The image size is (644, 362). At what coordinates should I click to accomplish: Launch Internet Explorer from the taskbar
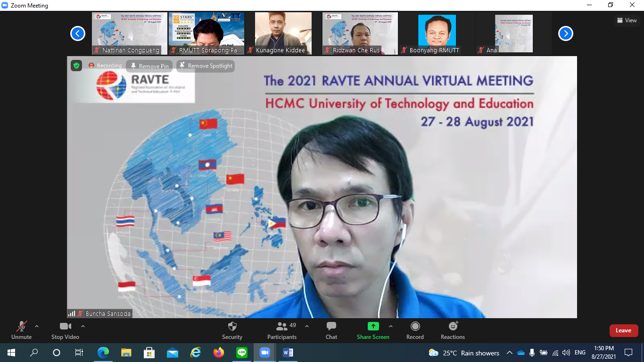(x=195, y=353)
